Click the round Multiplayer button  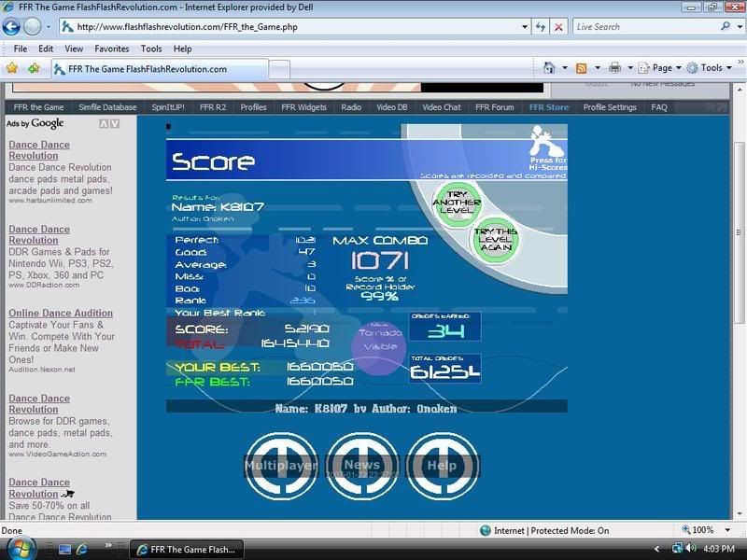[x=281, y=465]
